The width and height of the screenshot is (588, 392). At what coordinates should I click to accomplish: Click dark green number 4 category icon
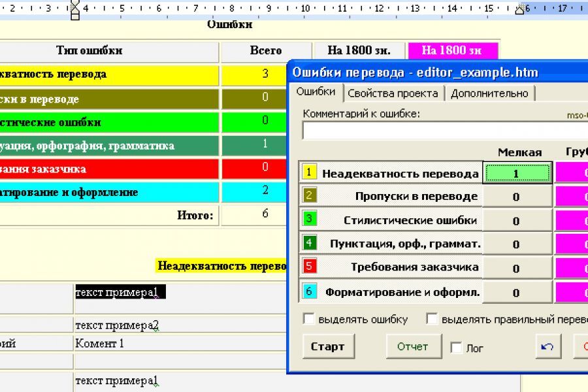point(309,242)
